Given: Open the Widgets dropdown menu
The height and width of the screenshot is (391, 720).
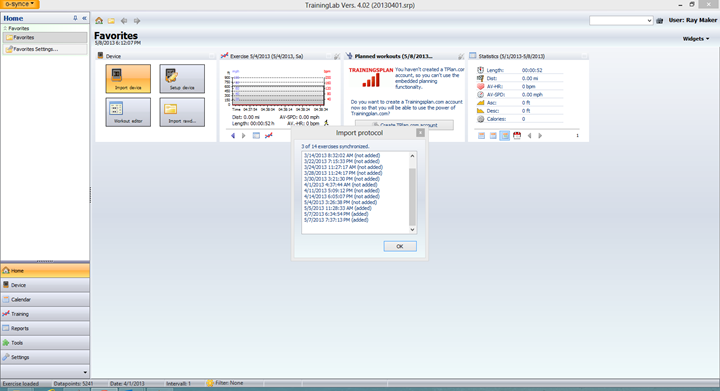Looking at the screenshot, I should 696,39.
